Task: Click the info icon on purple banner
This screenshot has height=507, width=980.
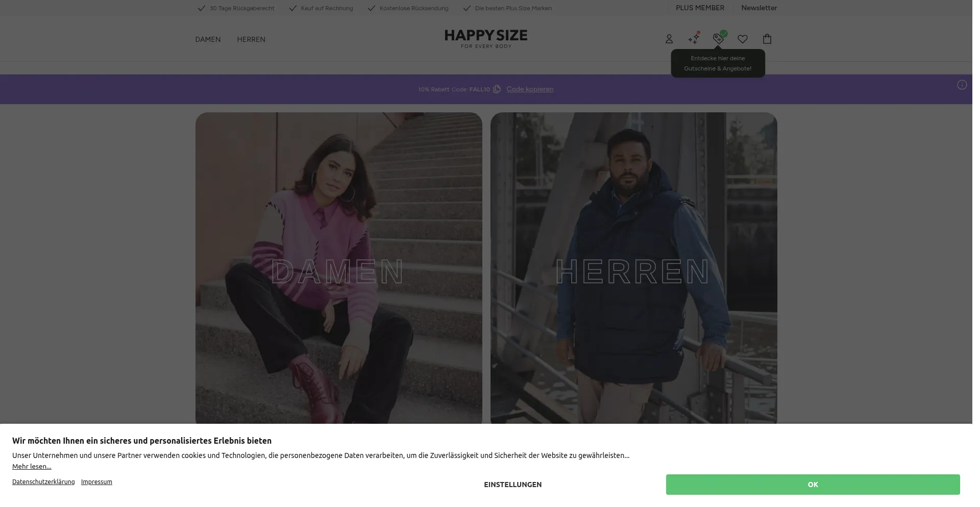Action: (x=962, y=85)
